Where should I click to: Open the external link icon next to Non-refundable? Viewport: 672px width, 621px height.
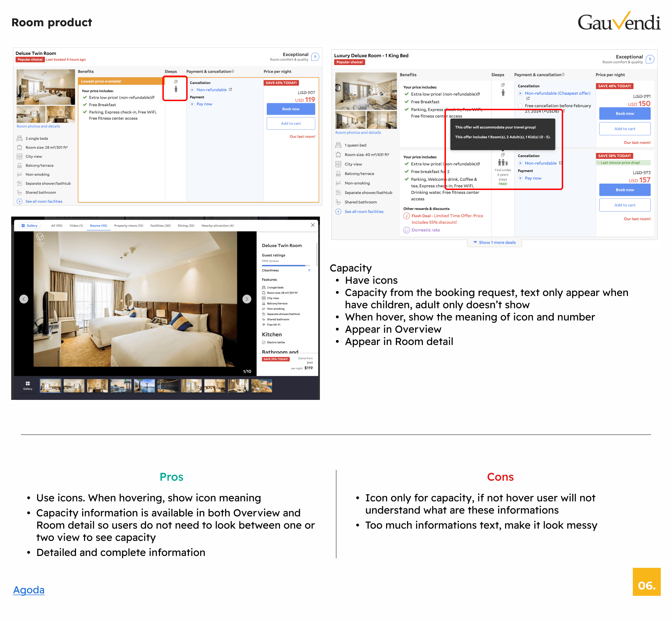click(230, 90)
